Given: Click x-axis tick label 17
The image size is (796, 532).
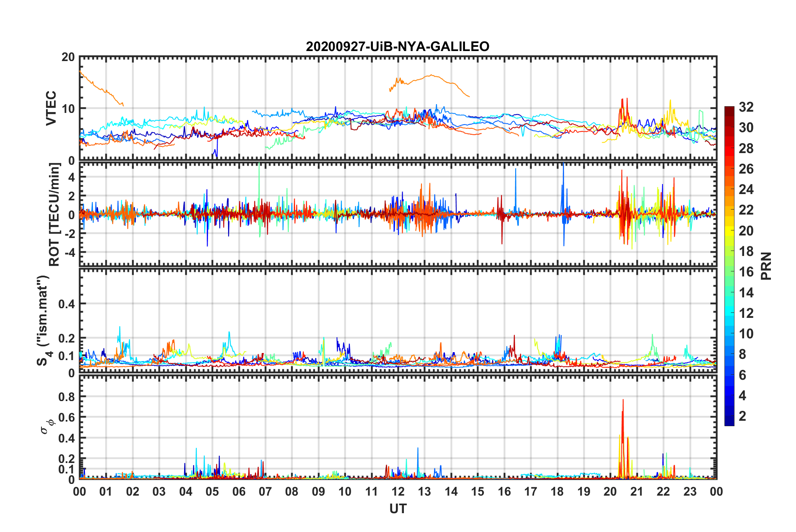Looking at the screenshot, I should (x=531, y=491).
